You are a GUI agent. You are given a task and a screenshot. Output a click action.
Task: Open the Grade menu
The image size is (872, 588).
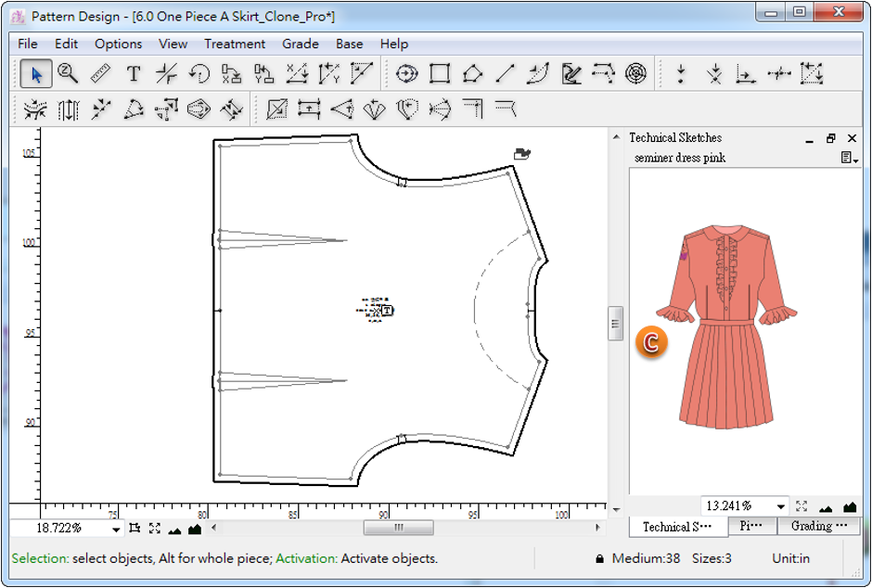pos(301,44)
